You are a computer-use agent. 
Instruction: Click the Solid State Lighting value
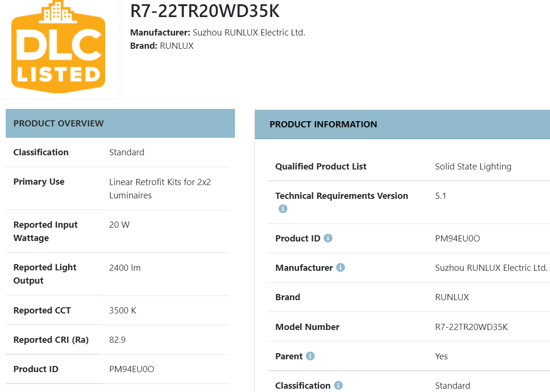pos(473,166)
